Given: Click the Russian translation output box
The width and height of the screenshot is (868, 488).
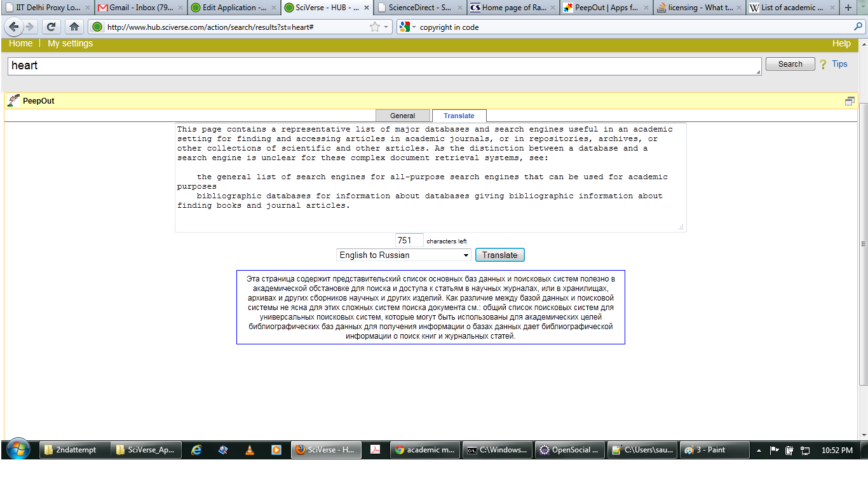Looking at the screenshot, I should (x=431, y=308).
